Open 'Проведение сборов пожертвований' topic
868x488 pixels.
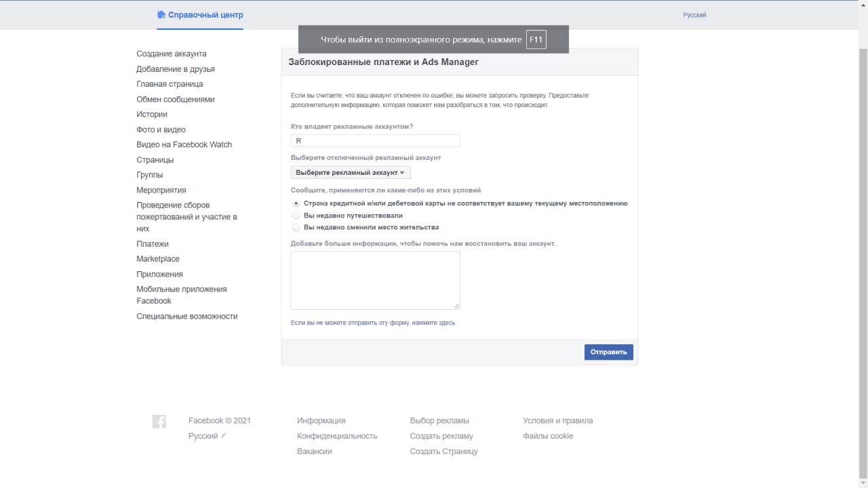pyautogui.click(x=187, y=217)
